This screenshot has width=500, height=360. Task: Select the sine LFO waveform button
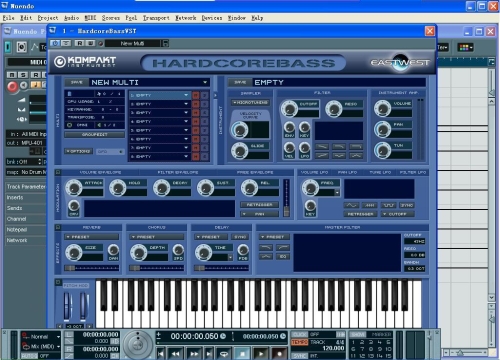(351, 205)
